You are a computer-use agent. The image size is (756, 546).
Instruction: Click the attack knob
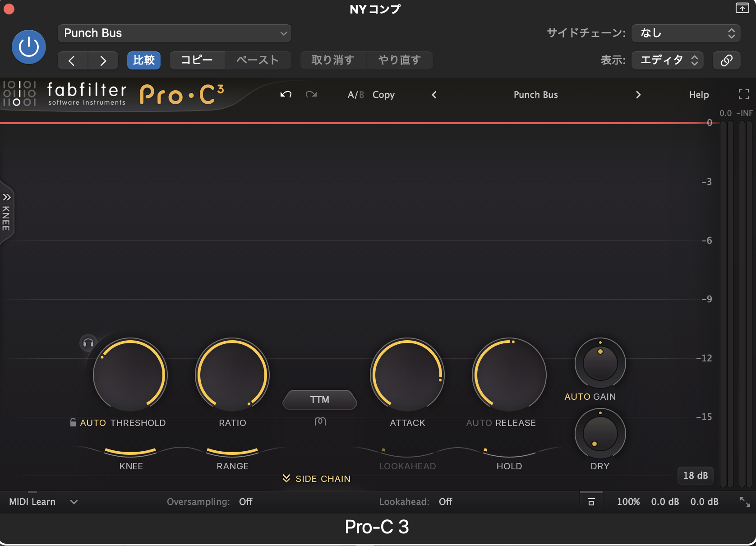[x=407, y=375]
